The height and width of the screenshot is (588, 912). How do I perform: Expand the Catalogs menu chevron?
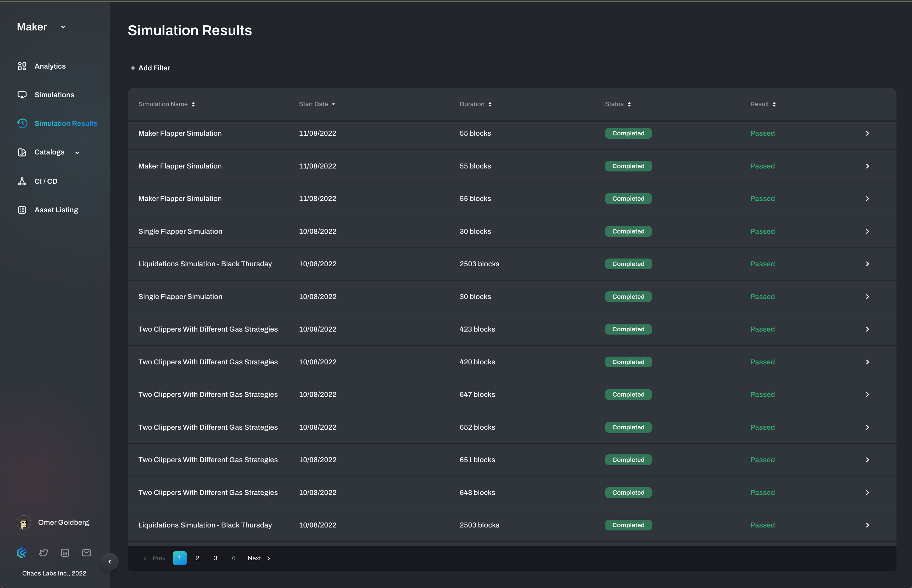77,153
